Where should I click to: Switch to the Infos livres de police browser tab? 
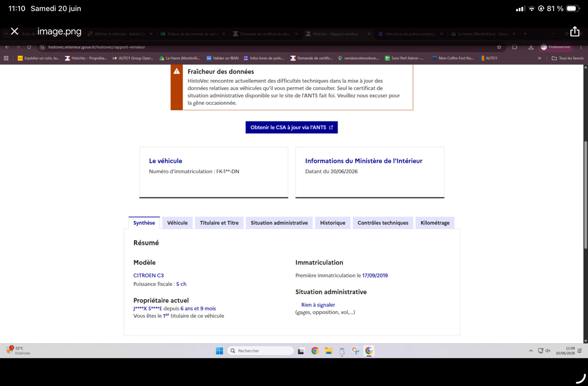[x=411, y=34]
